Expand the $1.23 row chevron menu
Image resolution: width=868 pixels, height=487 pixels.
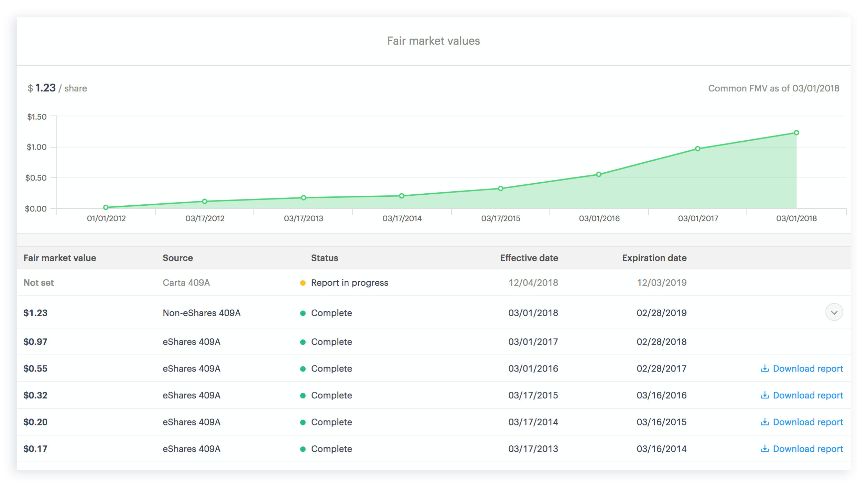tap(834, 312)
